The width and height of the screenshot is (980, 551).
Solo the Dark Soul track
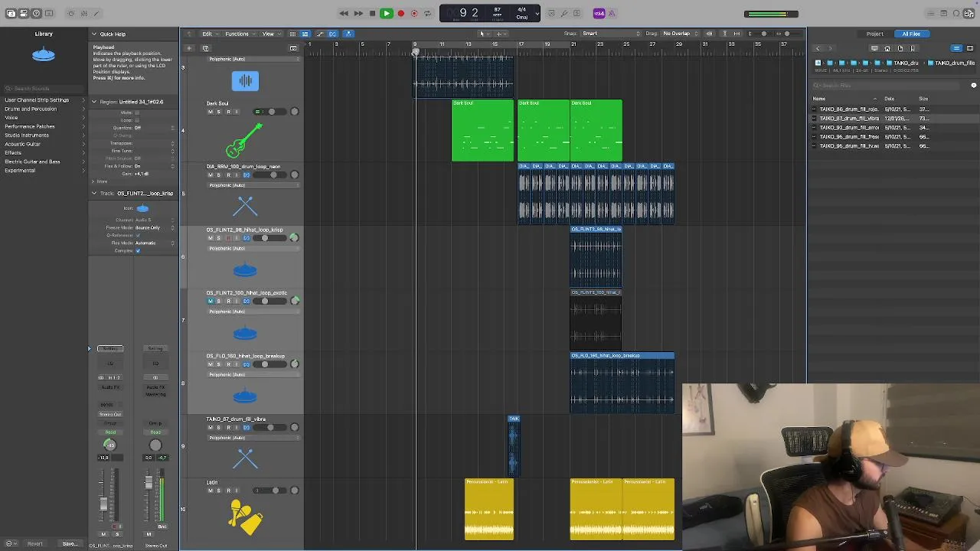(x=219, y=112)
